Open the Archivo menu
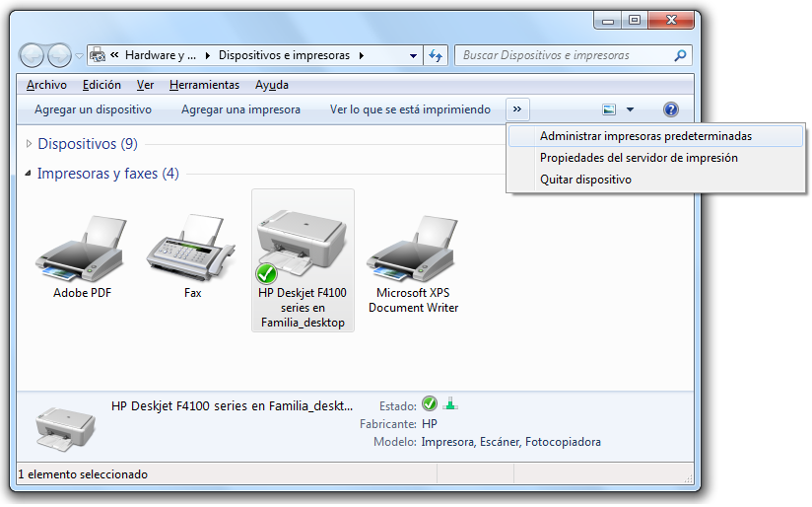Screen dimensions: 812x507 (46, 85)
